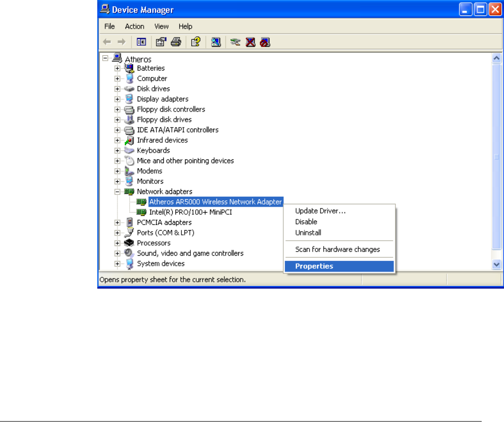Screen dimensions: 504x422
Task: Choose Uninstall from the context menu
Action: tap(339, 233)
